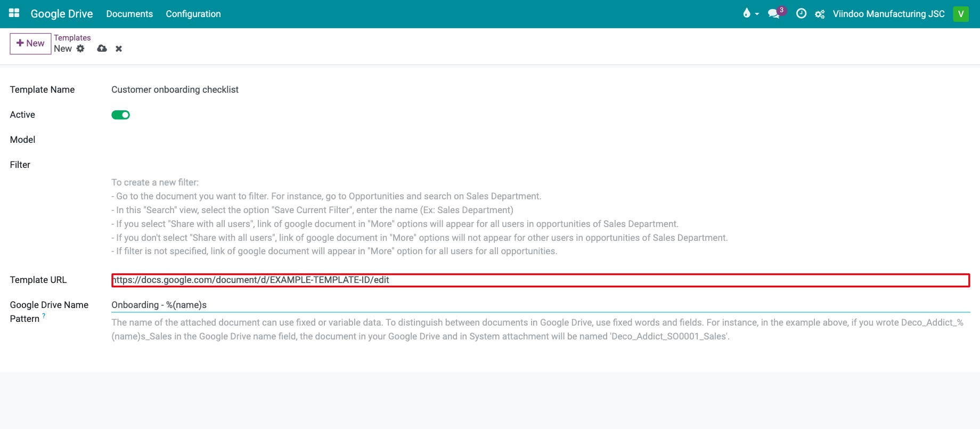Click the action gear beside New
The width and height of the screenshot is (980, 429).
pyautogui.click(x=80, y=48)
